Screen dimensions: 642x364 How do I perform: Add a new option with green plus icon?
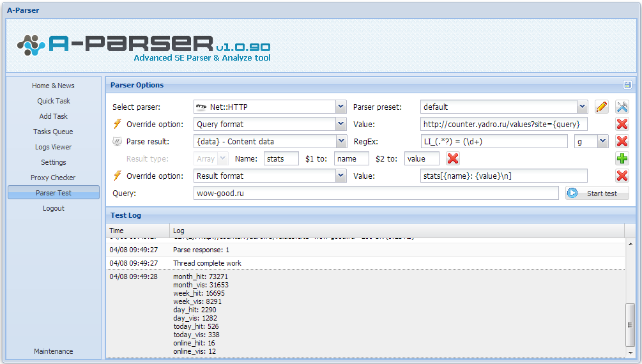point(622,158)
